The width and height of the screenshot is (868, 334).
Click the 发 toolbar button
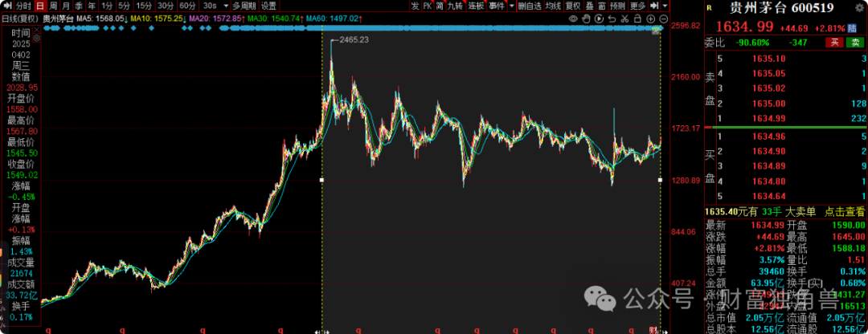coord(416,6)
